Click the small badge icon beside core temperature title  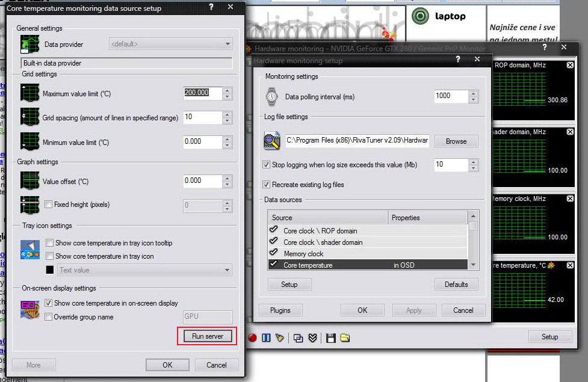(551, 265)
